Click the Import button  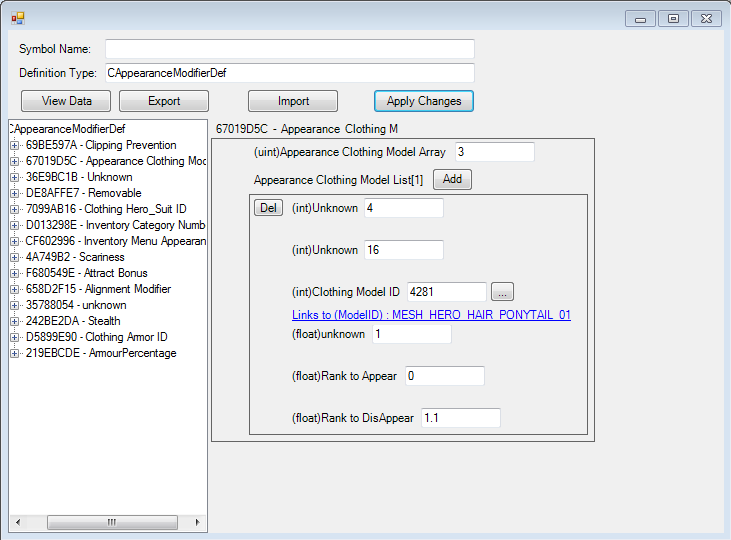click(x=293, y=101)
